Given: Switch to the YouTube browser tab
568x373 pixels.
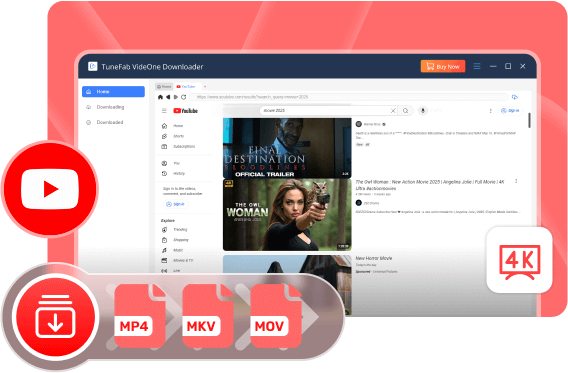Looking at the screenshot, I should tap(187, 87).
